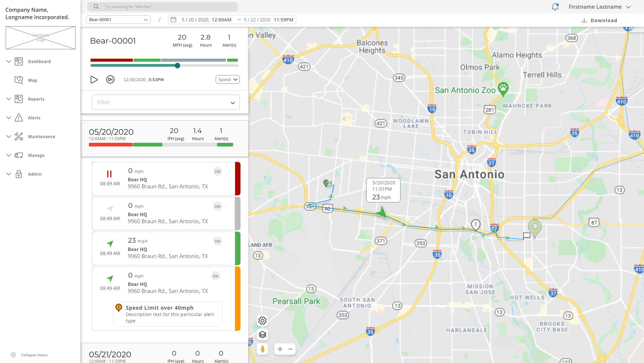Open the map layers icon
This screenshot has height=363, width=644.
click(x=262, y=335)
